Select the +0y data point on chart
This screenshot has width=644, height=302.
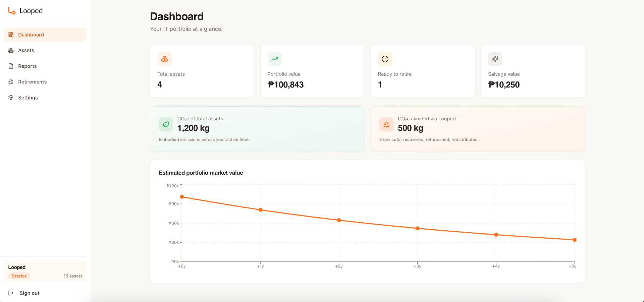[182, 197]
